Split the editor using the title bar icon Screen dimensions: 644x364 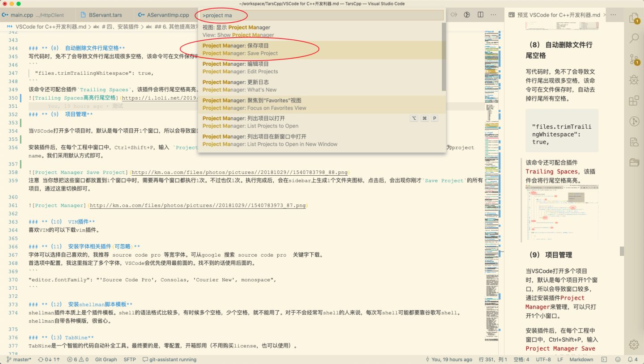click(x=480, y=14)
